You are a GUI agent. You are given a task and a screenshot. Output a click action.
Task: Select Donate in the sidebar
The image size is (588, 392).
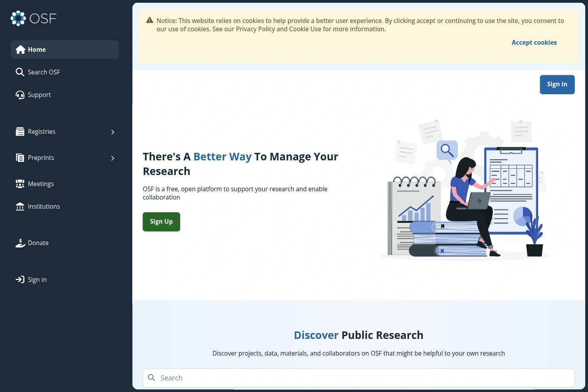coord(65,243)
